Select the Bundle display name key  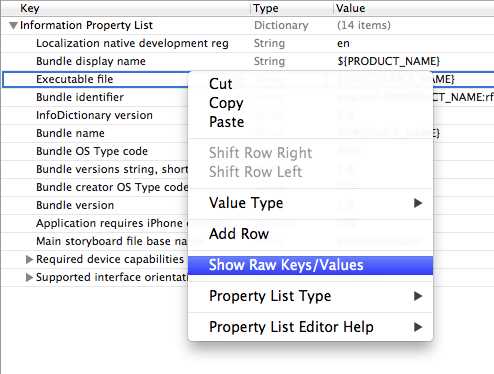point(91,61)
